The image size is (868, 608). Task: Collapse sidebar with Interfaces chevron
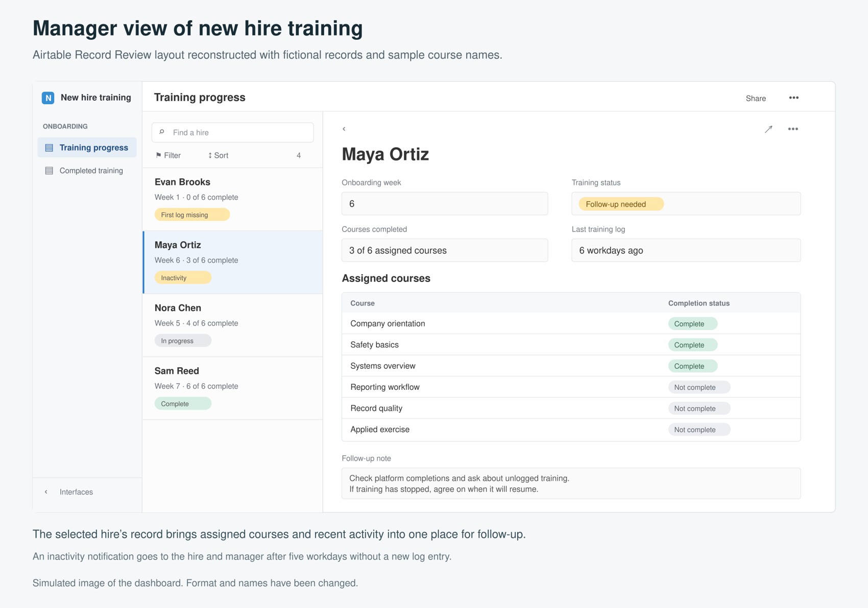click(46, 492)
